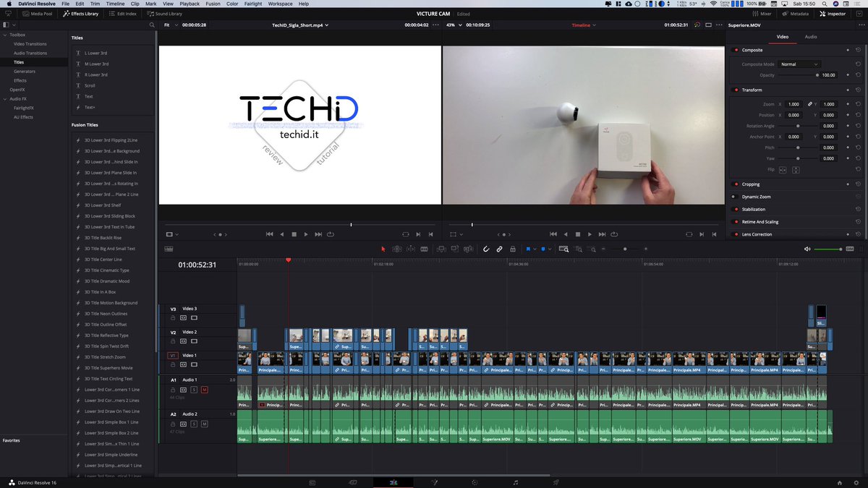Switch to Inspector Audio tab
This screenshot has height=488, width=868.
point(811,37)
